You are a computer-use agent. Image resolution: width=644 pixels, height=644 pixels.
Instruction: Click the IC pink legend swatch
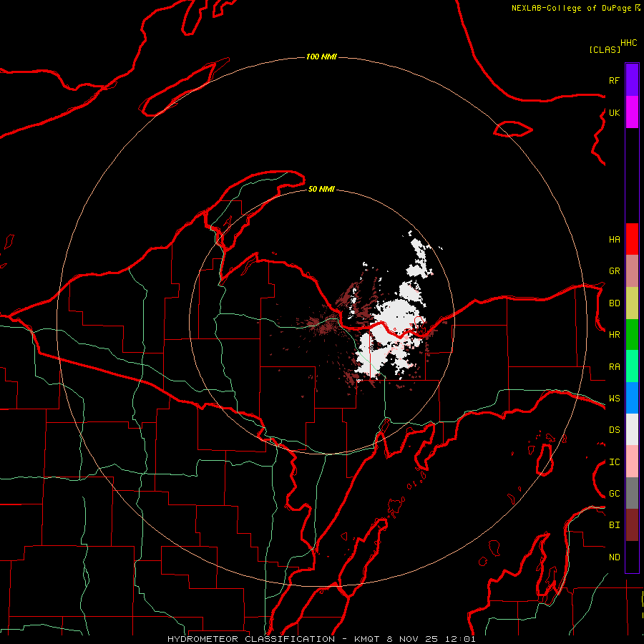tap(632, 462)
